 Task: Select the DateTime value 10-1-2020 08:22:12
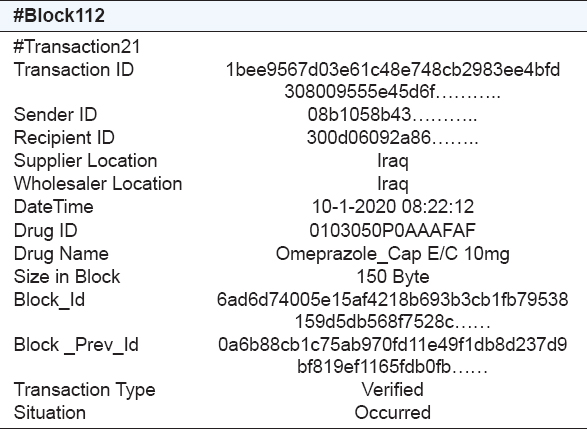pyautogui.click(x=393, y=207)
